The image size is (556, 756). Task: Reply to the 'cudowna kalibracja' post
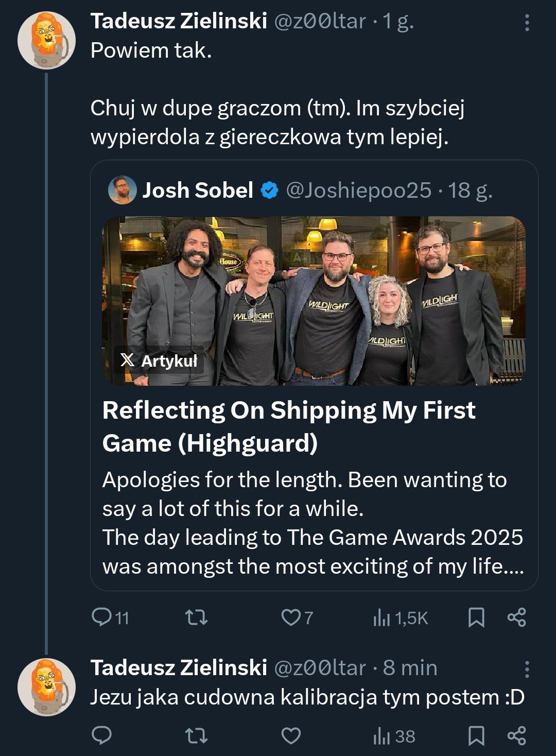tap(101, 735)
